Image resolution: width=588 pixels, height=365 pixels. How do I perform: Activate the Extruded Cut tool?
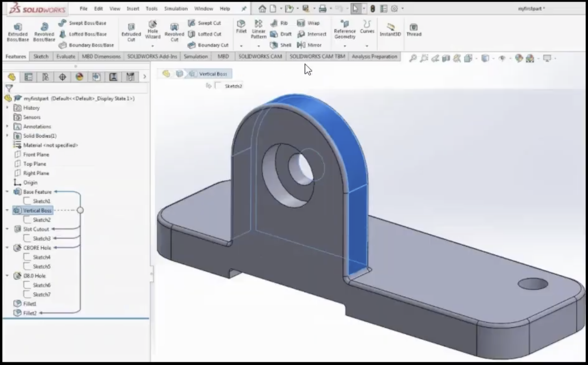coord(131,32)
